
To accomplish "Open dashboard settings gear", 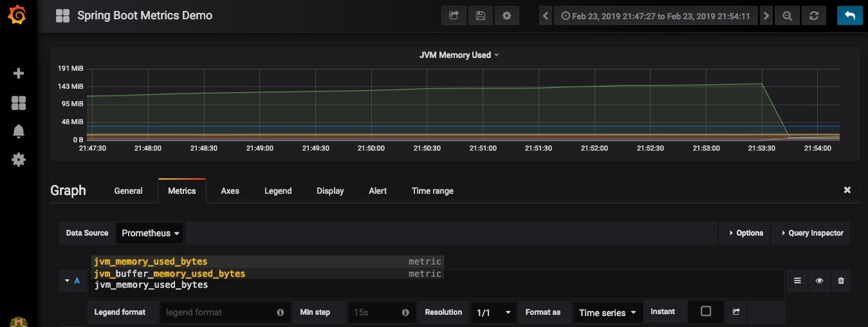I will tap(506, 15).
